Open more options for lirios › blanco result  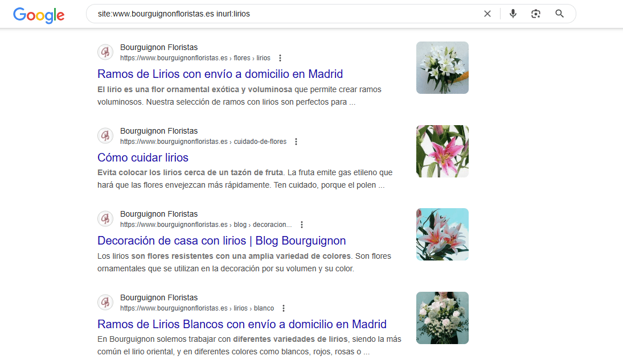(x=283, y=308)
